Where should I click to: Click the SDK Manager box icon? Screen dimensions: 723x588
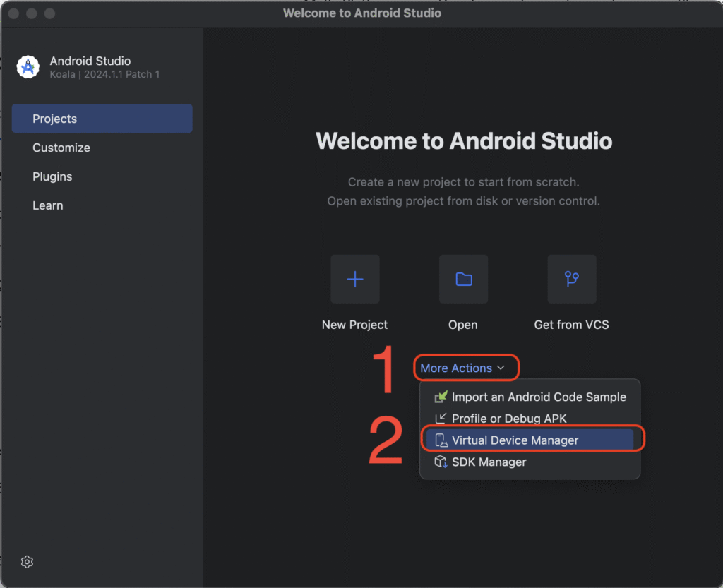pyautogui.click(x=441, y=462)
